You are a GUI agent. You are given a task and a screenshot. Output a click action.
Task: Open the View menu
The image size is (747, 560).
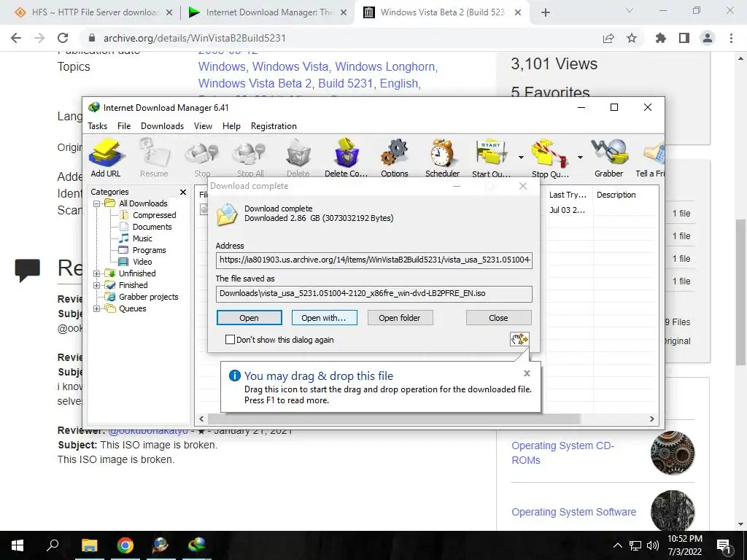tap(203, 125)
